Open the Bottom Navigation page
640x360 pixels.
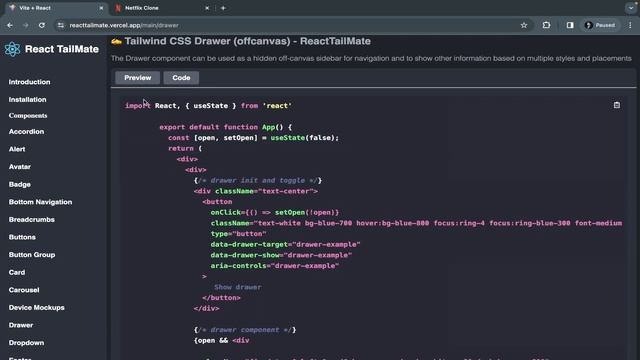40,202
